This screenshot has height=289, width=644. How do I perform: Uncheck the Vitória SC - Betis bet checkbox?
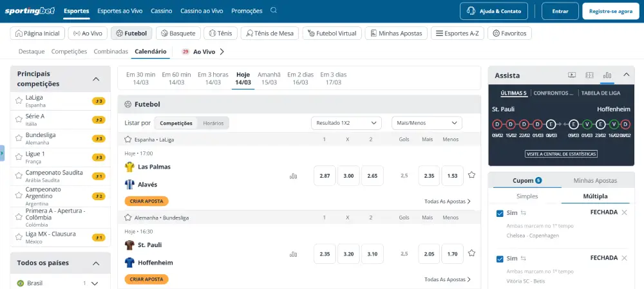(x=500, y=259)
